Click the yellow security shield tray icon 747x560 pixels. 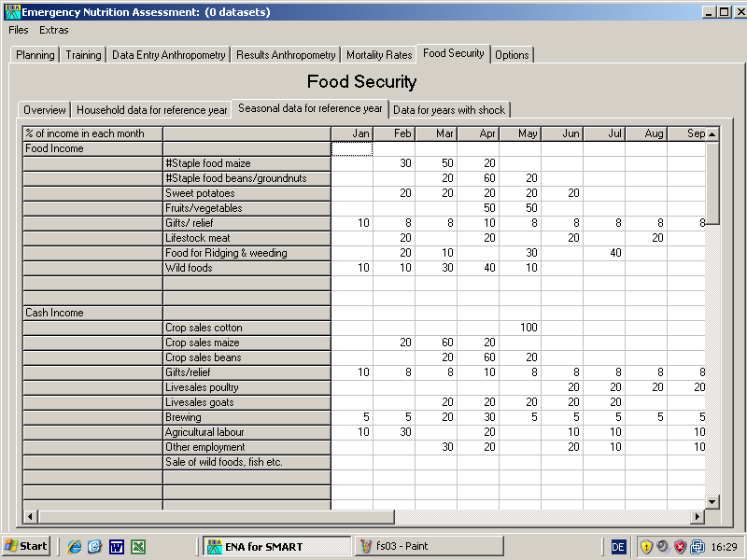tap(646, 546)
